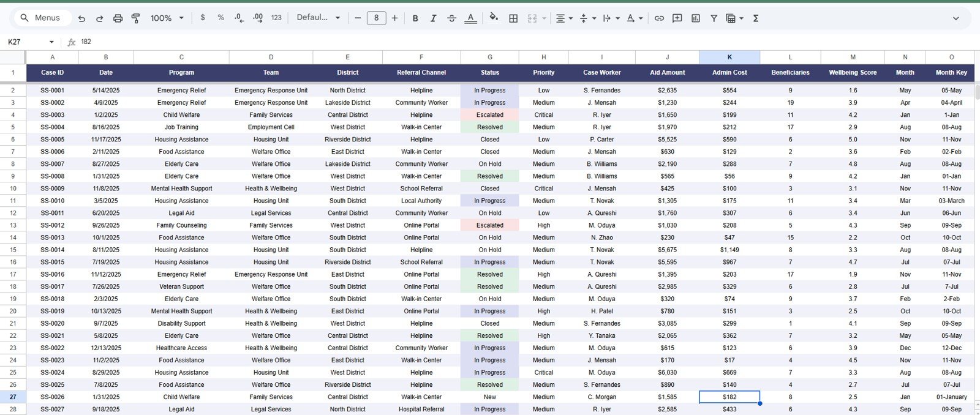Click the font size field showing 8
This screenshot has width=980, height=415.
tap(376, 18)
